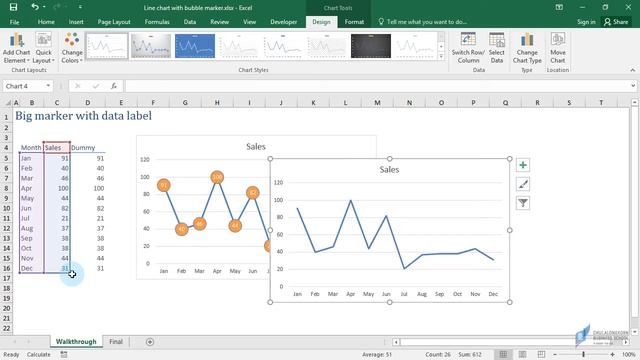Click the zoom in plus button
640x360 pixels.
tap(613, 355)
